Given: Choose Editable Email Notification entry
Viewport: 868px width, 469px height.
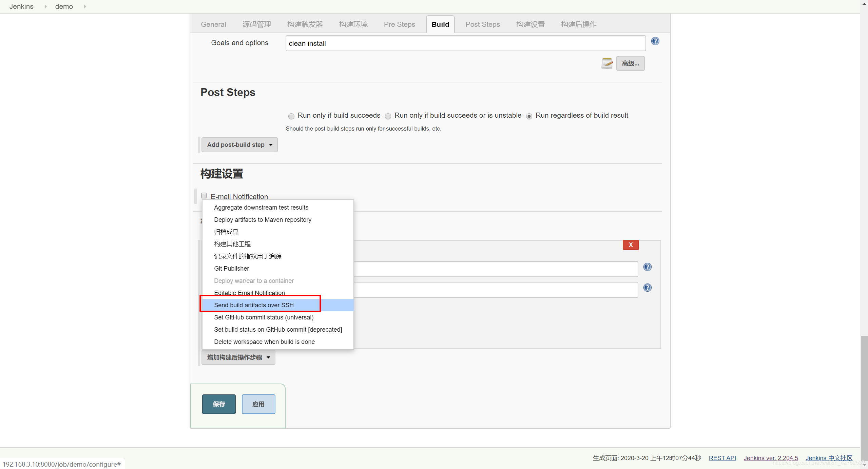Looking at the screenshot, I should click(x=278, y=293).
